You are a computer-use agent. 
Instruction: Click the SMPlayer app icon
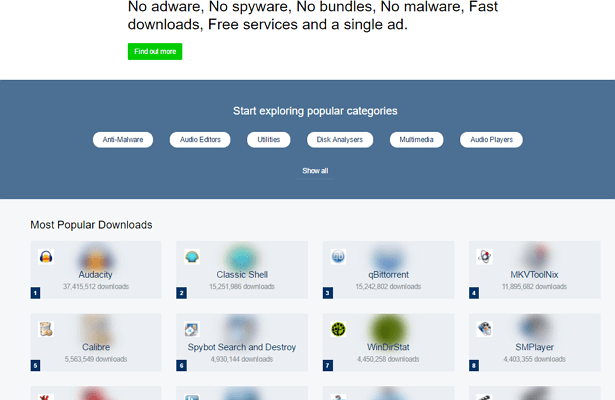click(x=484, y=329)
